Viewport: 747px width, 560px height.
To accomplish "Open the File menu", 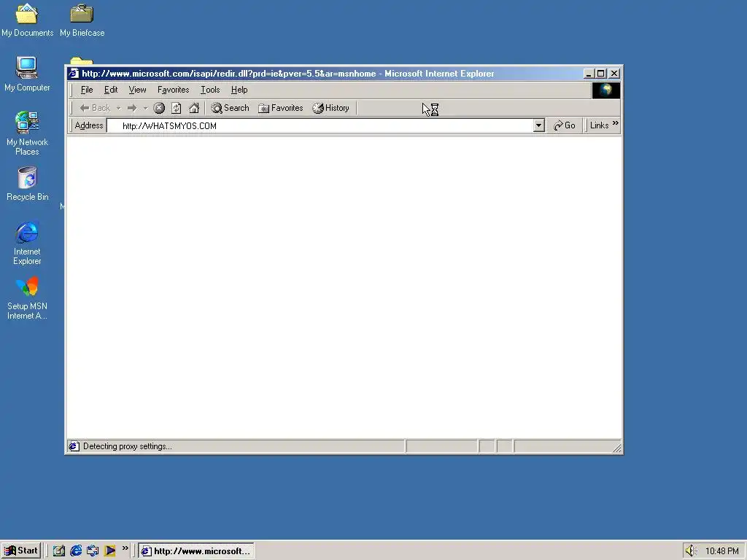I will tap(87, 90).
